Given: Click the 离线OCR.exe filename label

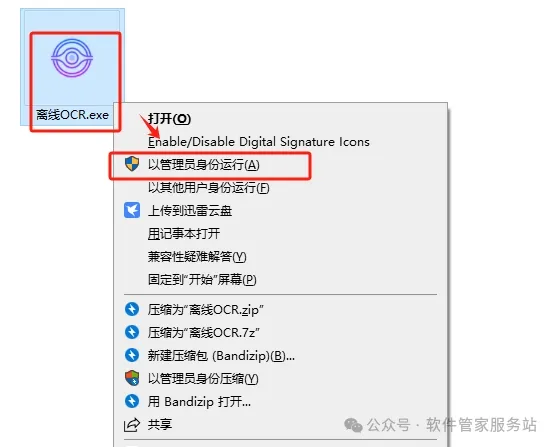Looking at the screenshot, I should coord(72,115).
